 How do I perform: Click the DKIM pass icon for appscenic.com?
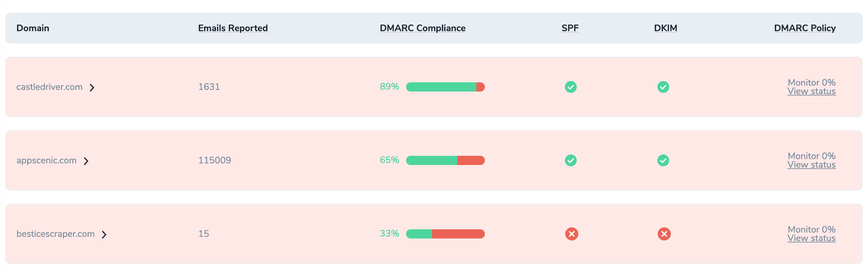(664, 160)
